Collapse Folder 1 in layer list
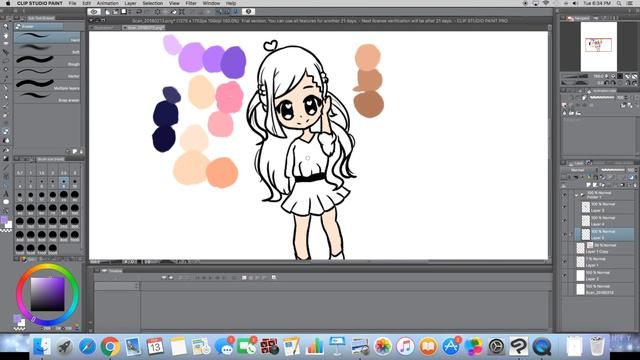Screen dimensions: 640x360 coord(576,195)
